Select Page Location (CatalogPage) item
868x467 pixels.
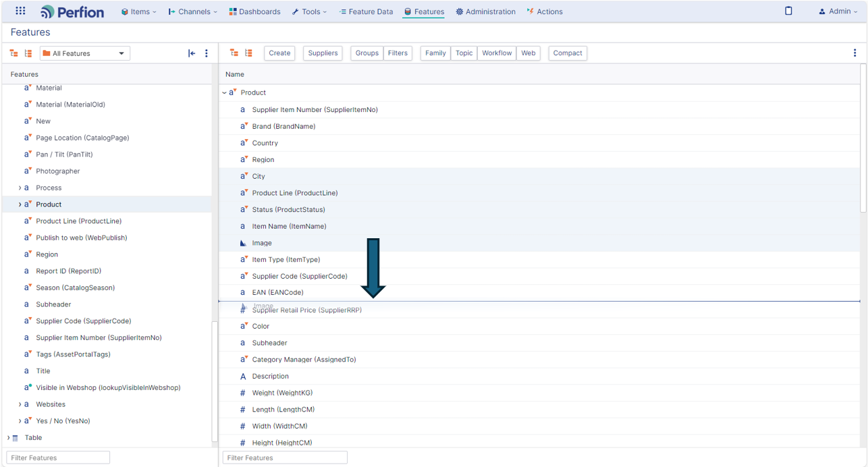pos(82,138)
